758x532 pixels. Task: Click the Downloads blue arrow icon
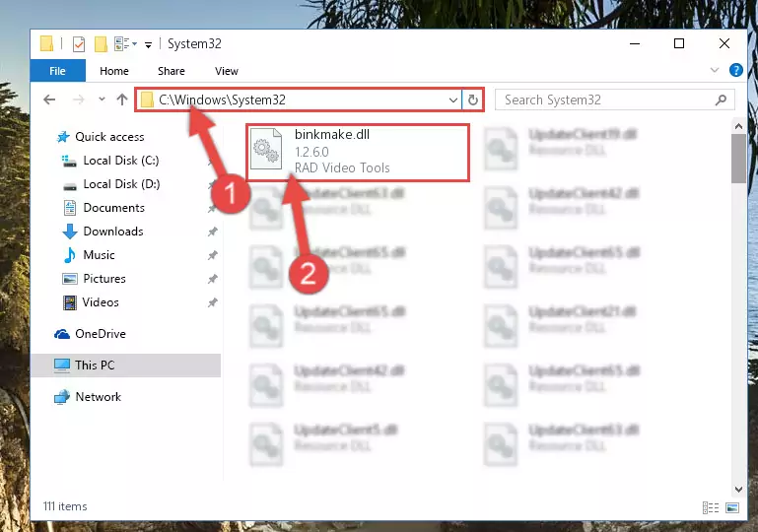(x=70, y=232)
